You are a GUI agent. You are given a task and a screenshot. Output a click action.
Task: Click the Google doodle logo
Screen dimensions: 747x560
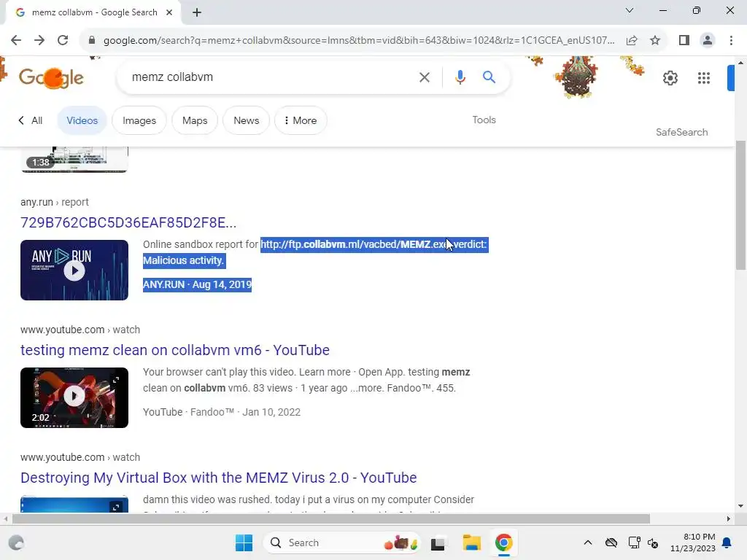pos(52,77)
